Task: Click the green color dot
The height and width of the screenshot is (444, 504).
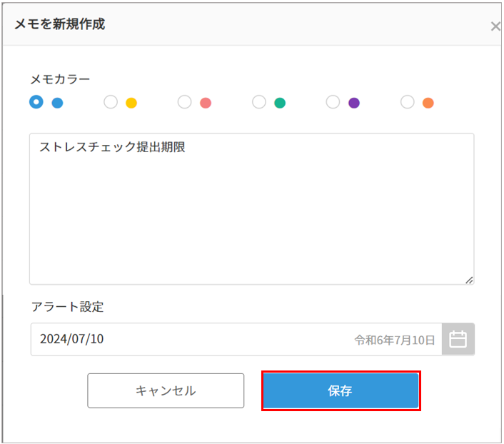Action: point(280,103)
